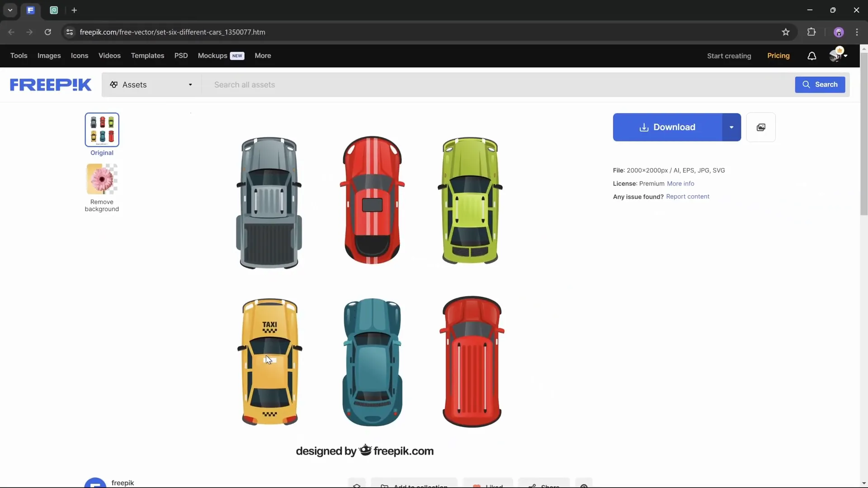The width and height of the screenshot is (868, 488).
Task: Click the Report content link
Action: click(x=688, y=197)
